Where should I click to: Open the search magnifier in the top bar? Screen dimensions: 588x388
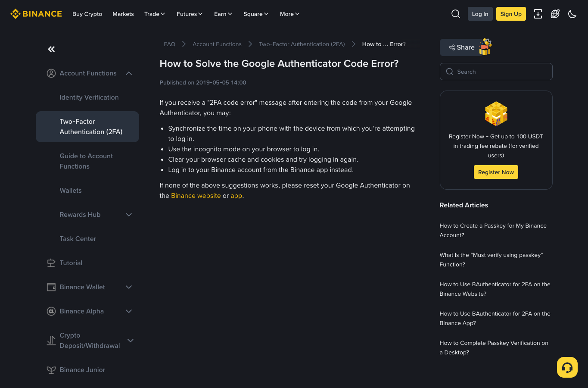pyautogui.click(x=456, y=14)
